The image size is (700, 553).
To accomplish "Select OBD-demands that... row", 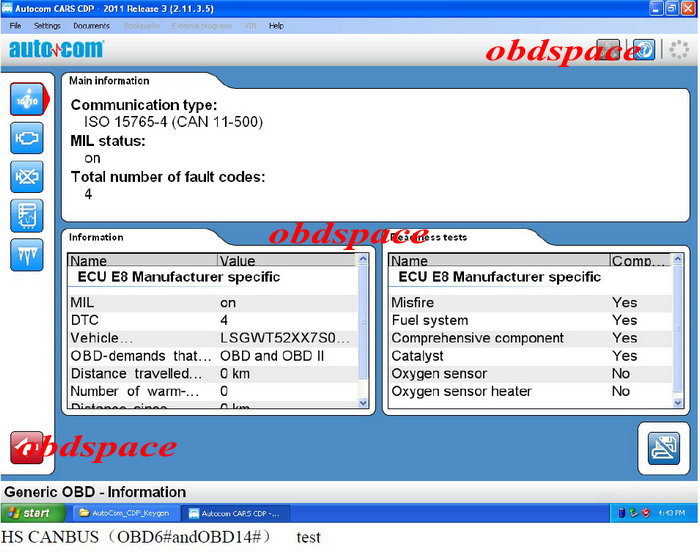I will tap(213, 356).
